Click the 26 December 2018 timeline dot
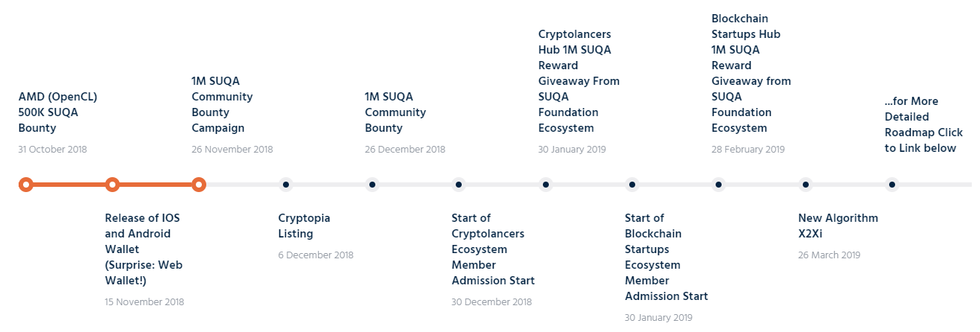This screenshot has width=980, height=332. coord(372,185)
